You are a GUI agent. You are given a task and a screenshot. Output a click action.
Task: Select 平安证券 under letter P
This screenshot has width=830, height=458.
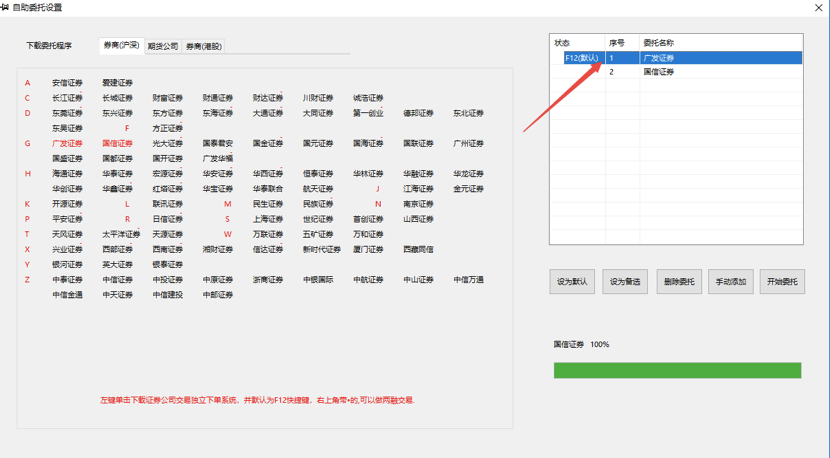pos(67,219)
